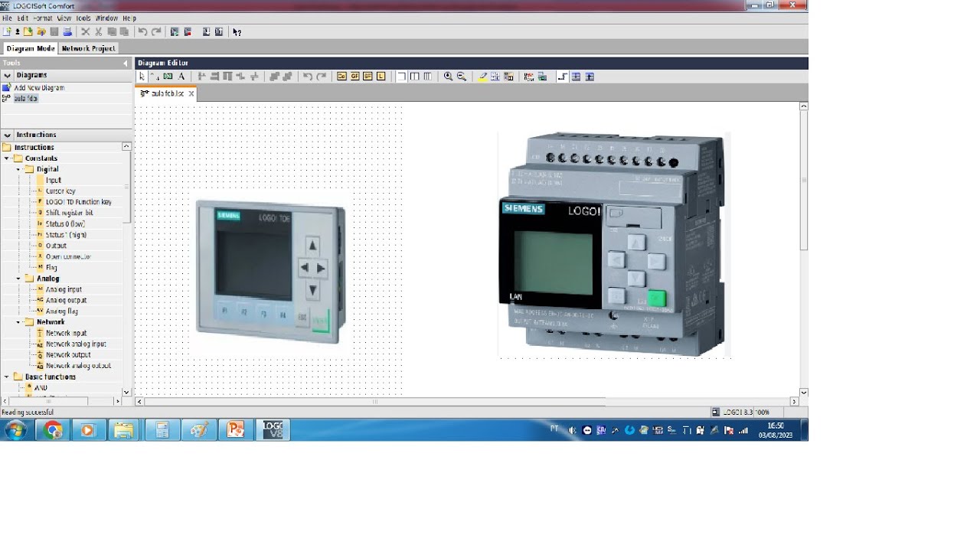
Task: Open the Windows Start button
Action: (x=15, y=430)
